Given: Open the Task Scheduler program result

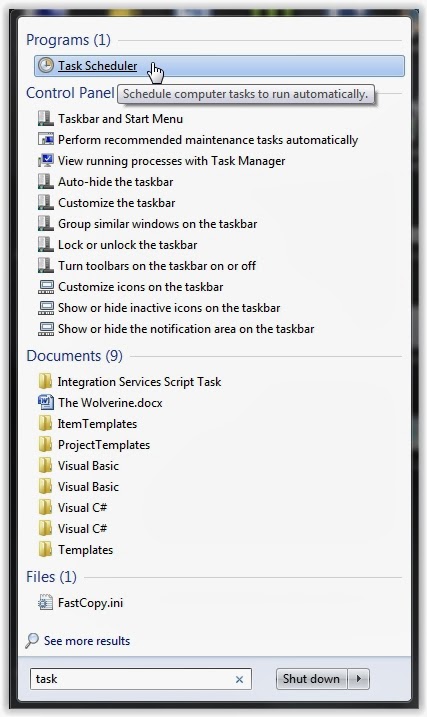Looking at the screenshot, I should (219, 66).
